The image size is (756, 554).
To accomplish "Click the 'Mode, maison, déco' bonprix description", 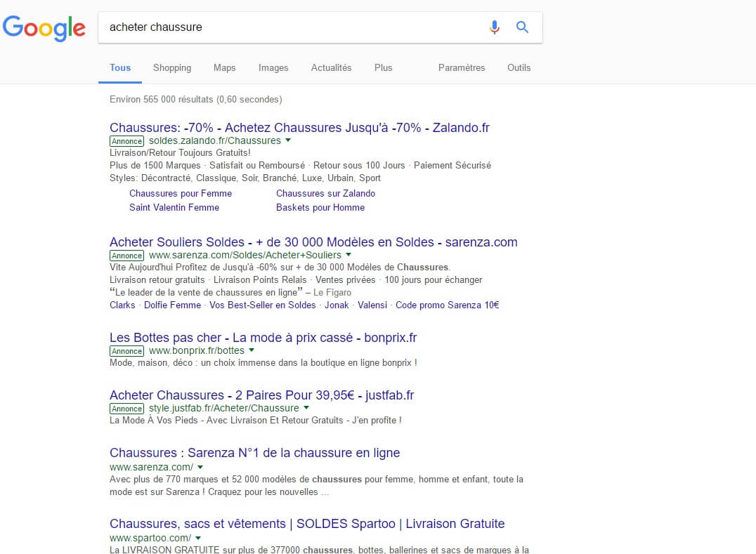I will click(263, 363).
